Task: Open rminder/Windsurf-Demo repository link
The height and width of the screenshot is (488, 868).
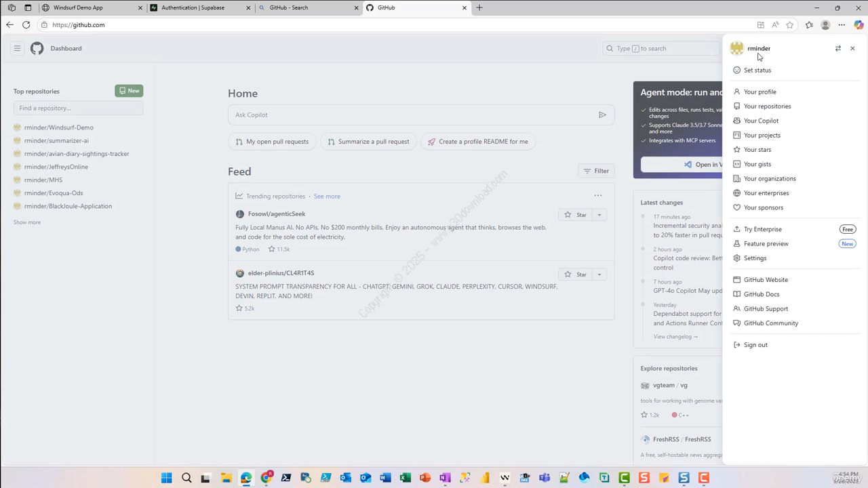Action: point(59,127)
